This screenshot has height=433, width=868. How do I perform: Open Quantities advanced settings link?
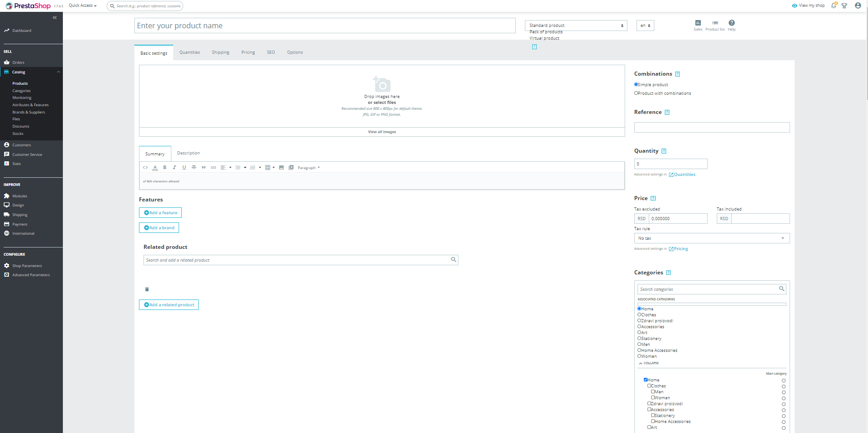pyautogui.click(x=682, y=175)
